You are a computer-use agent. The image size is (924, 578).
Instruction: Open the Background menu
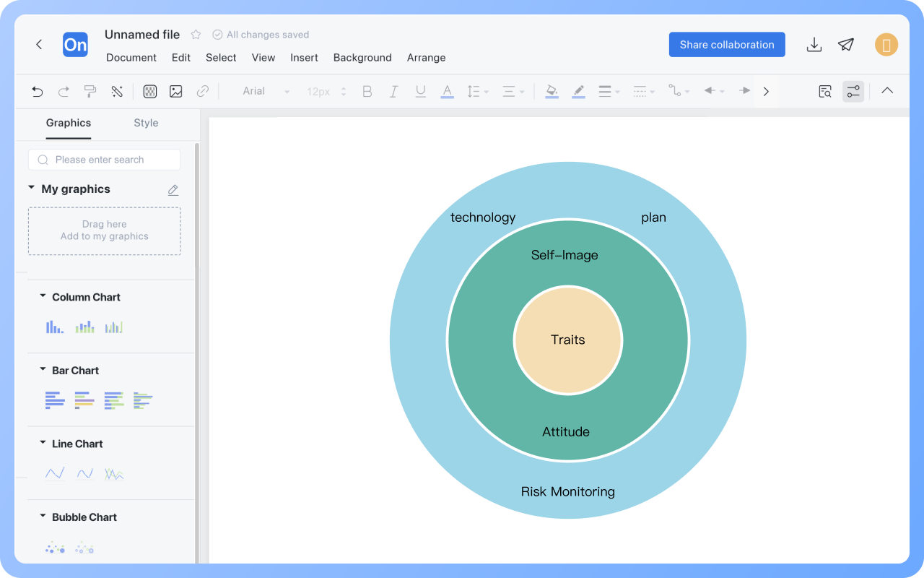[362, 58]
